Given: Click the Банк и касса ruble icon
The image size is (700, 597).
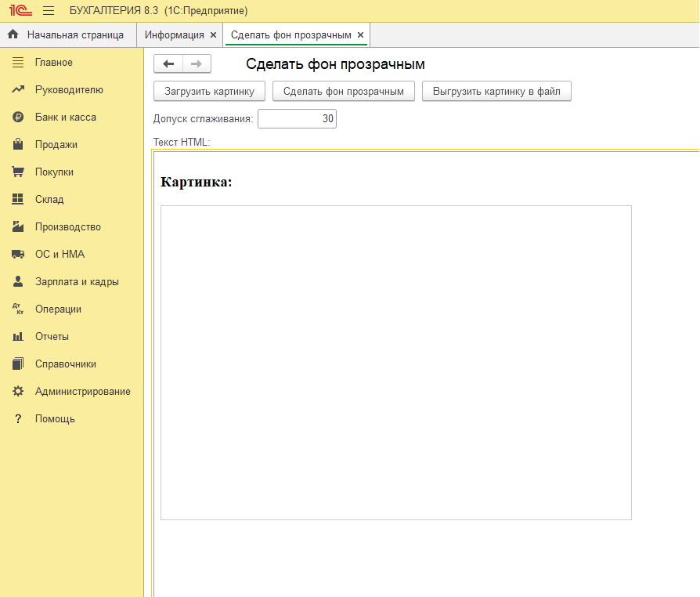Looking at the screenshot, I should [x=18, y=117].
